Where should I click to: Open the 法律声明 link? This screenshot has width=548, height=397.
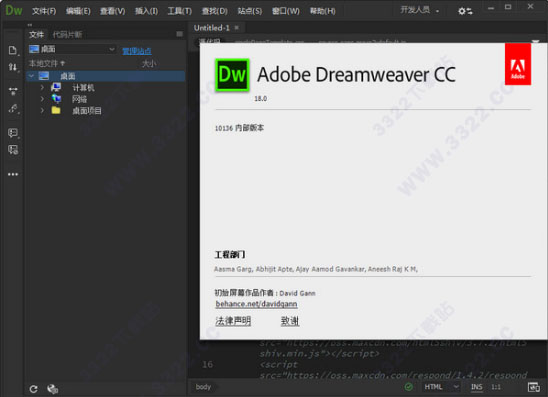pos(233,321)
